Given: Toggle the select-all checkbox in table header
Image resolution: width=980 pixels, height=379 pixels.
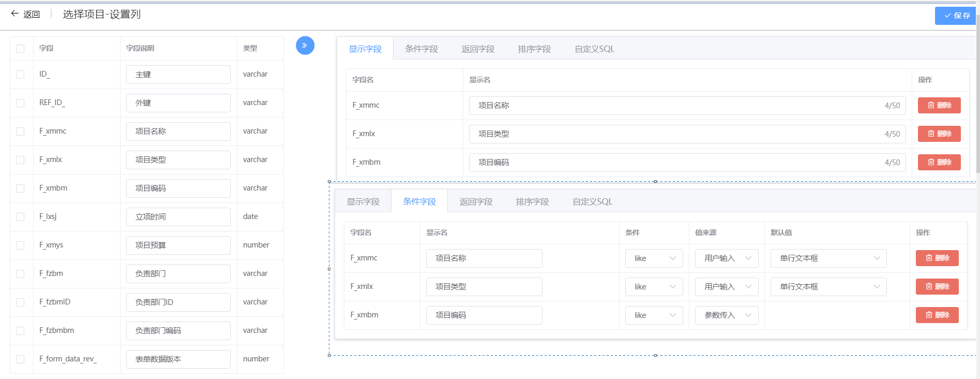Looking at the screenshot, I should [20, 49].
